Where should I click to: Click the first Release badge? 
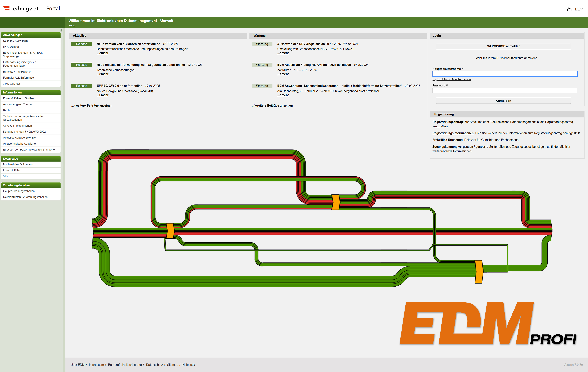[x=82, y=44]
